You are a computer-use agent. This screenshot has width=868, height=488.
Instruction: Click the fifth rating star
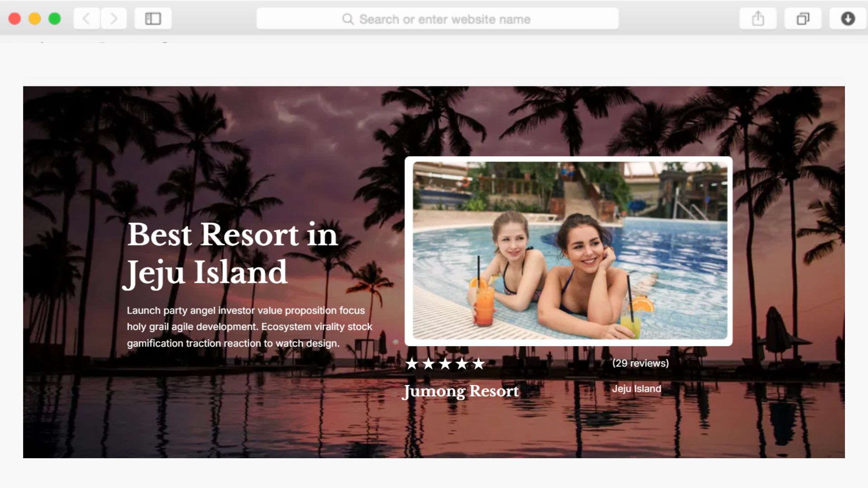(478, 363)
